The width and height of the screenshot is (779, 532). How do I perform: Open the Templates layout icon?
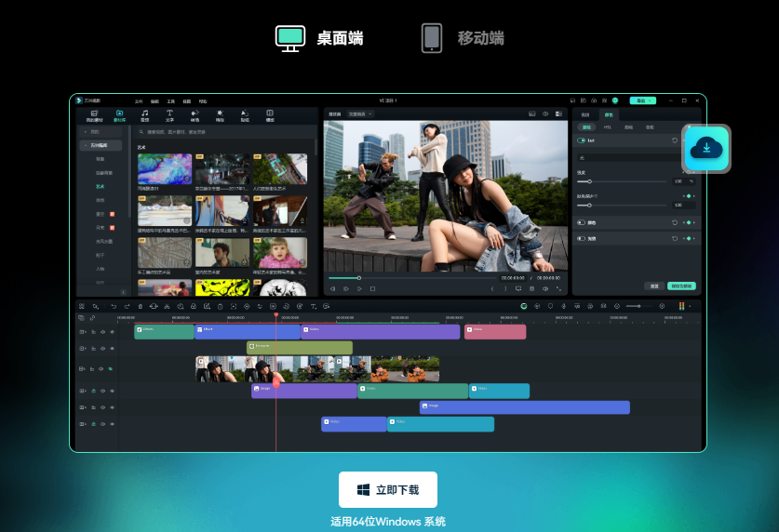click(270, 115)
